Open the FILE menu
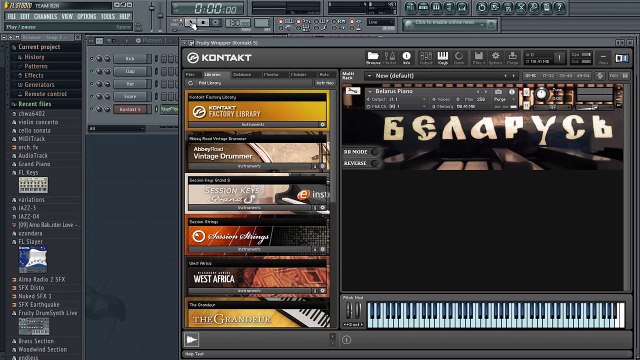Viewport: 640px width, 360px height. [x=11, y=17]
